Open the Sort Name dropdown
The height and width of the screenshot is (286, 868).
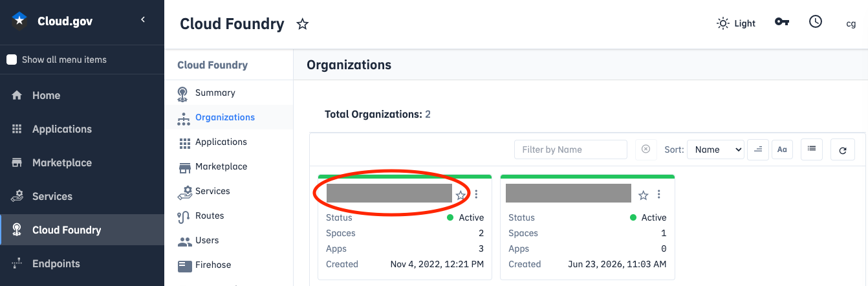pos(715,149)
